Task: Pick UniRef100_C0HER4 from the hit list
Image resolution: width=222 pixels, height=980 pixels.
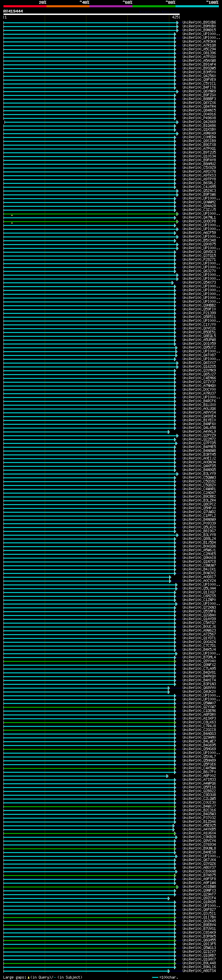Action: click(x=199, y=137)
